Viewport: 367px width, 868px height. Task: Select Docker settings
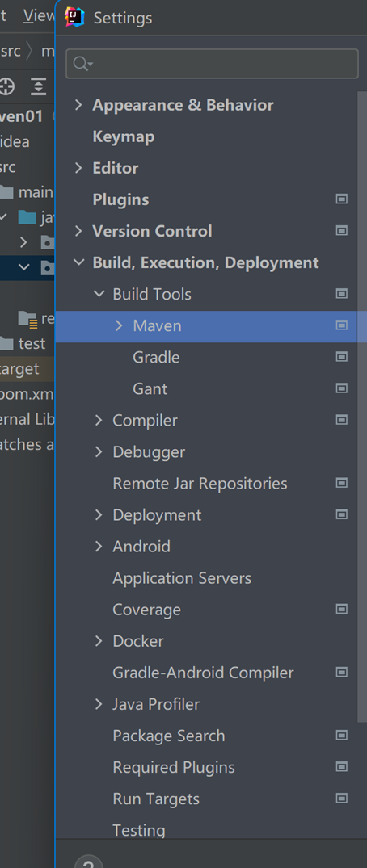point(138,641)
